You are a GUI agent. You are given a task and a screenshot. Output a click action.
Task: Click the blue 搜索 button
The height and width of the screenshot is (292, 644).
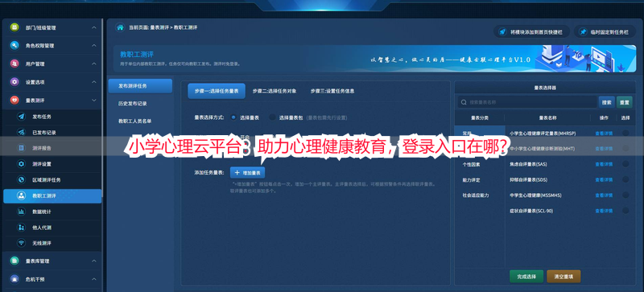point(607,102)
